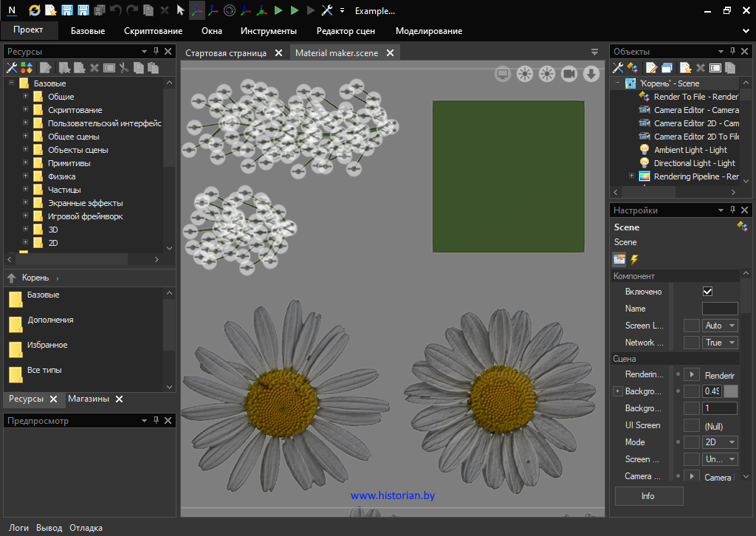This screenshot has height=536, width=756.
Task: Open the events lightning bolt tab in settings
Action: pos(633,259)
